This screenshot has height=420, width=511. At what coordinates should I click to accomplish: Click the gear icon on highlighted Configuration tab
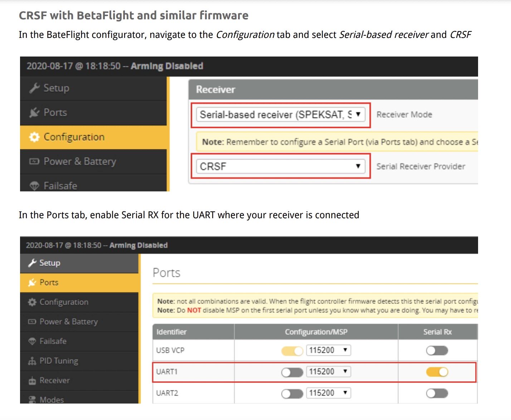coord(34,137)
